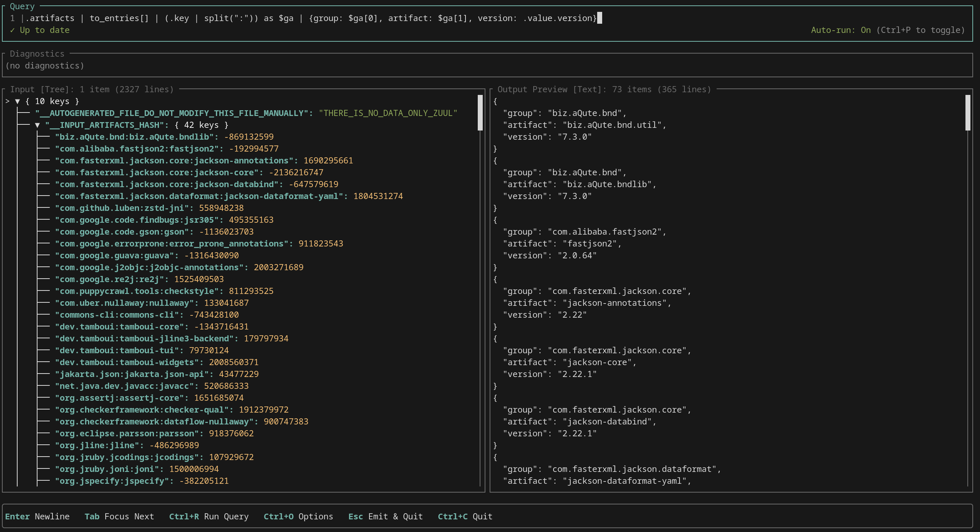This screenshot has height=532, width=980.
Task: Click Esc Emit & Quit in footer
Action: click(385, 517)
